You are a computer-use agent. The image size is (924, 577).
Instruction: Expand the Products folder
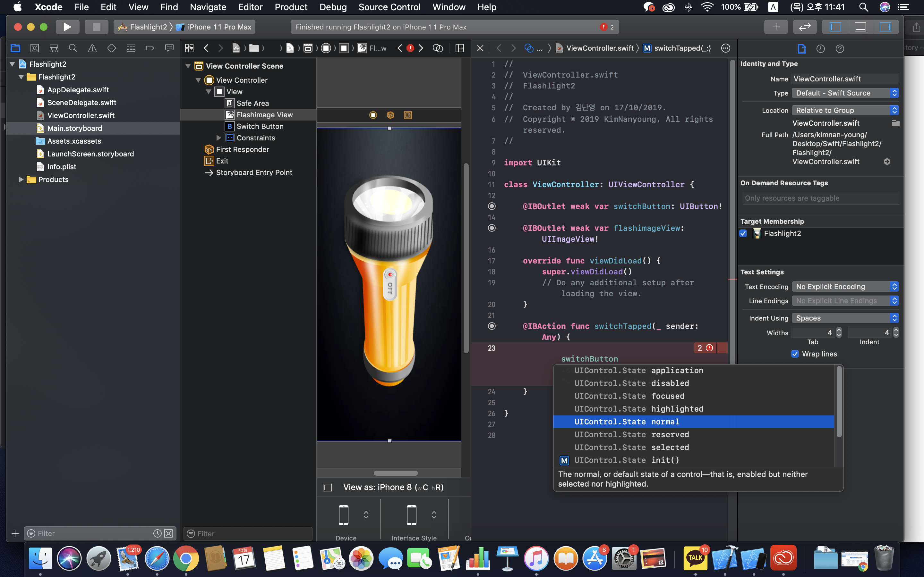21,180
